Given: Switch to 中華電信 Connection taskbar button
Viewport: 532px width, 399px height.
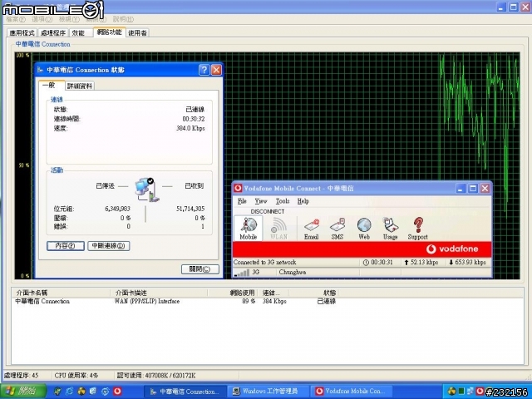Looking at the screenshot, I should [x=185, y=392].
